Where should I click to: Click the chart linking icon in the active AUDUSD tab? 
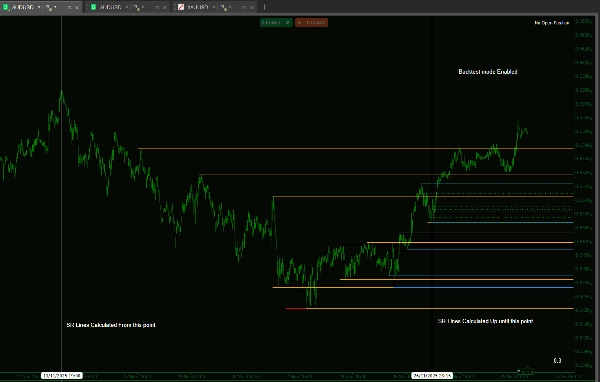[x=49, y=8]
